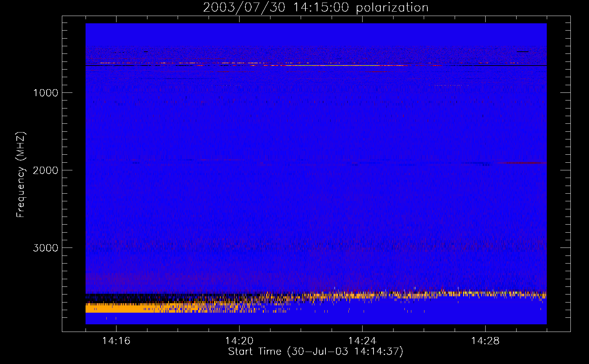The image size is (589, 364).
Task: Click the plot title '2003/07/30 14:15:00 polarization'
Action: pos(316,8)
